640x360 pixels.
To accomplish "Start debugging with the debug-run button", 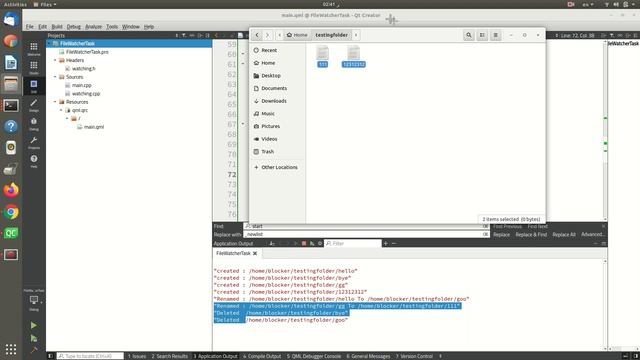I will pyautogui.click(x=34, y=338).
